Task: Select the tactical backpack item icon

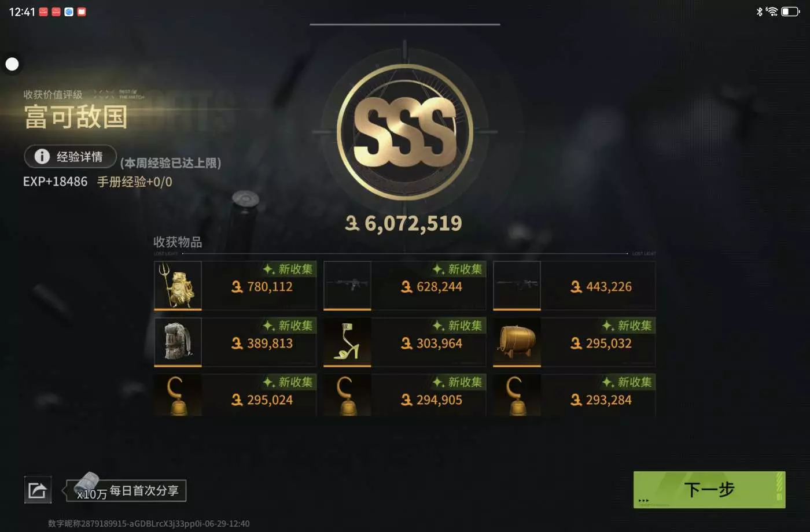Action: 178,342
